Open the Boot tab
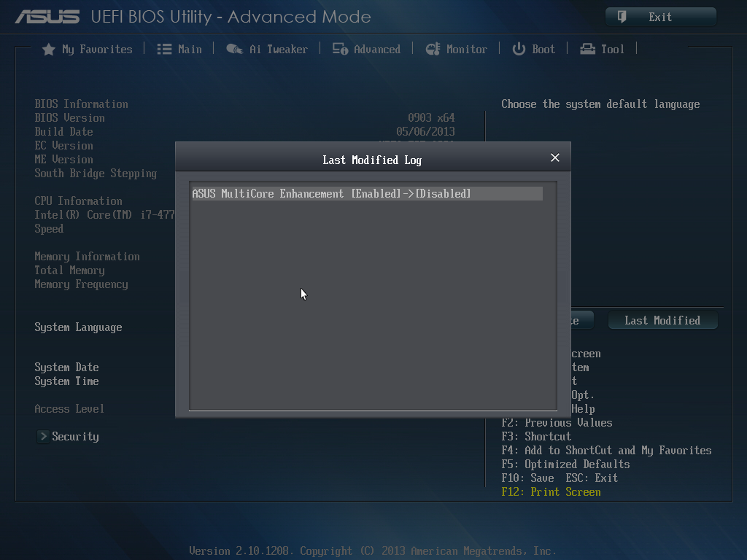 533,50
